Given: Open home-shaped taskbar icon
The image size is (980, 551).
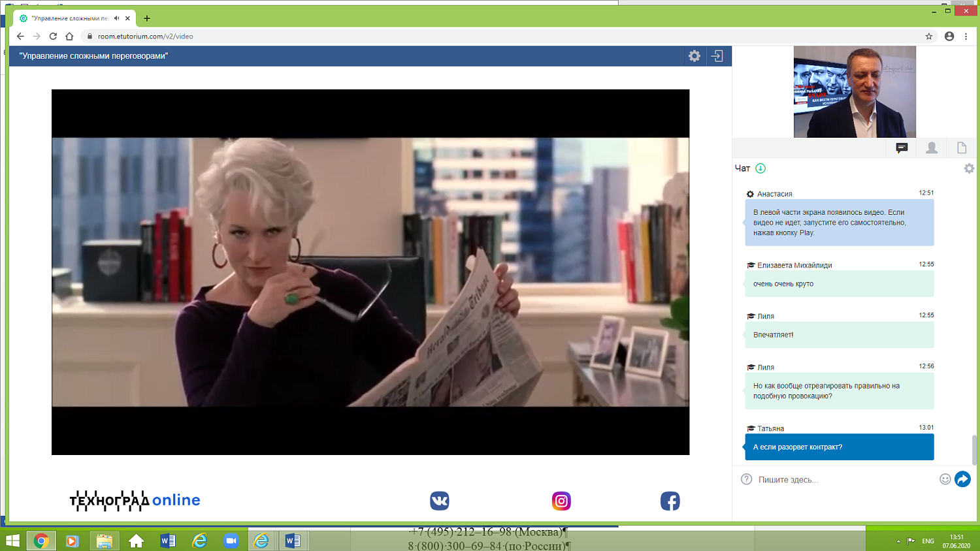Looking at the screenshot, I should [x=136, y=541].
